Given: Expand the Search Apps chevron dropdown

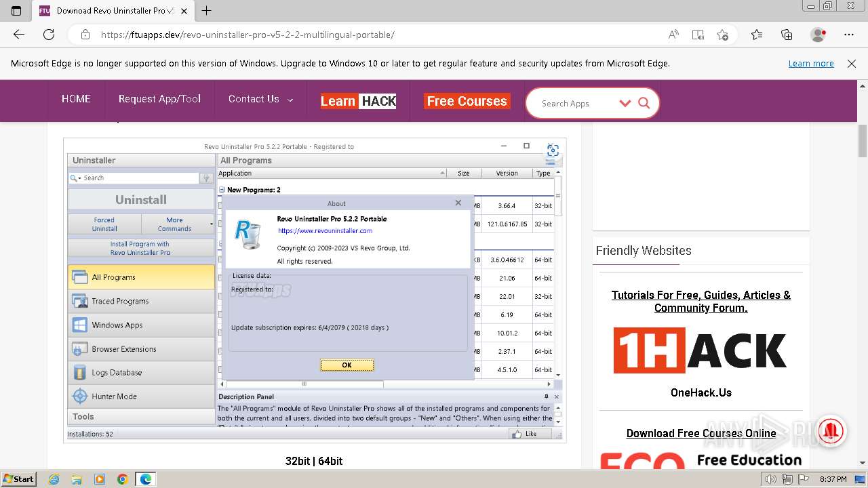Looking at the screenshot, I should click(x=625, y=103).
